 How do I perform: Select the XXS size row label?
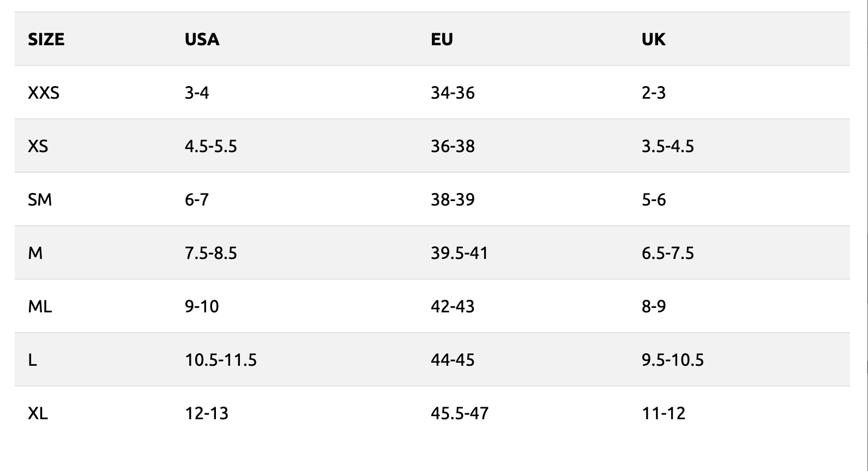coord(44,93)
